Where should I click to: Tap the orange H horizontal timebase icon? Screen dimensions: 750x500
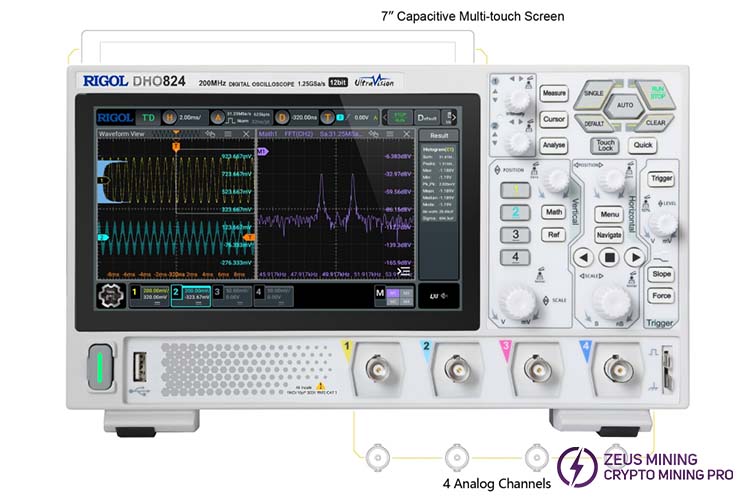[169, 117]
